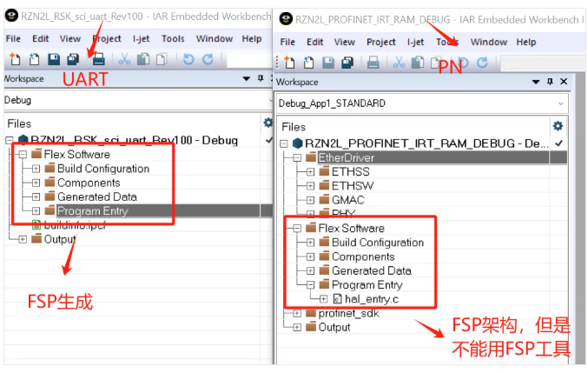
Task: Click New Document icon in UART window toolbar
Action: pyautogui.click(x=15, y=59)
